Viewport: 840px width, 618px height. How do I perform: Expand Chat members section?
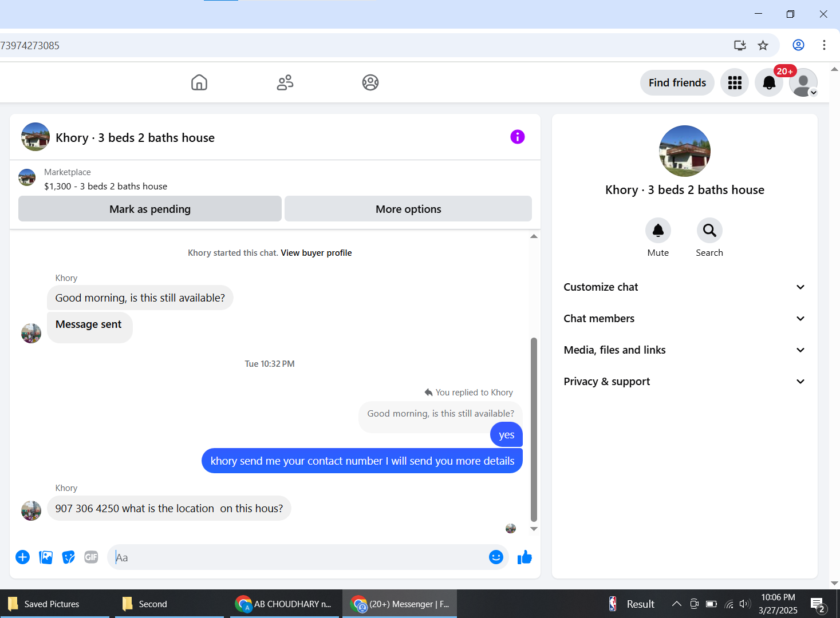(684, 319)
